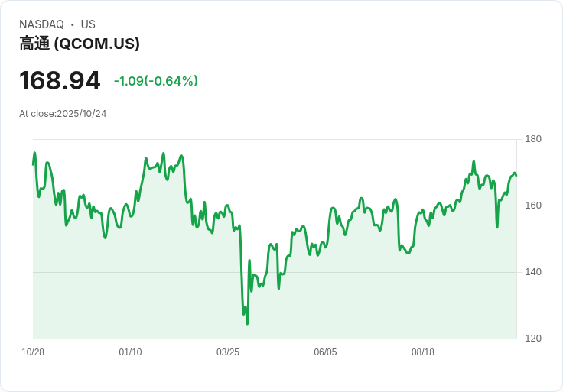The width and height of the screenshot is (563, 392).
Task: Click the lowest dip of the price line
Action: [247, 323]
